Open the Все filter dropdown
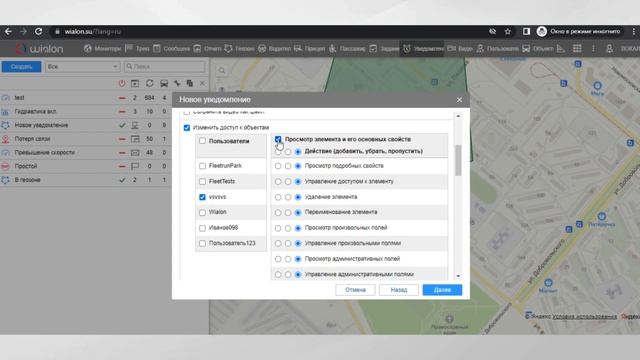Screen dimensions: 640x360 click(82, 67)
